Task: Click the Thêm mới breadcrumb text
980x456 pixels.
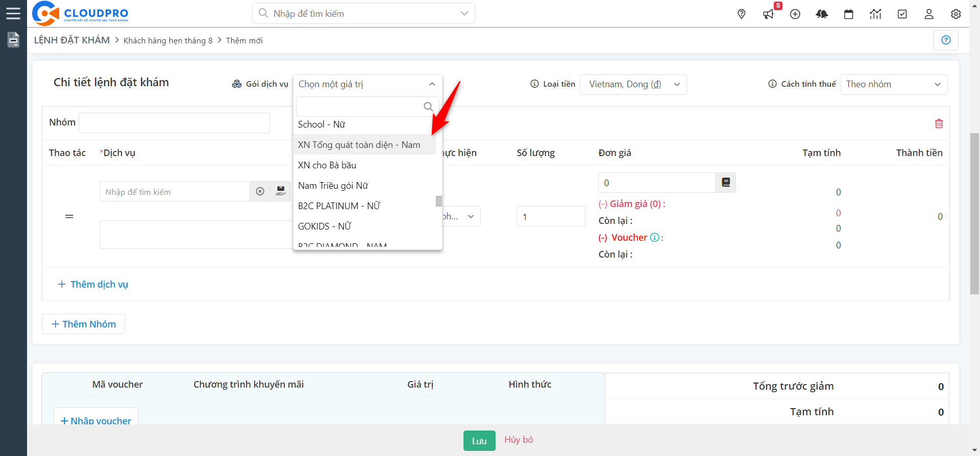Action: pyautogui.click(x=244, y=41)
